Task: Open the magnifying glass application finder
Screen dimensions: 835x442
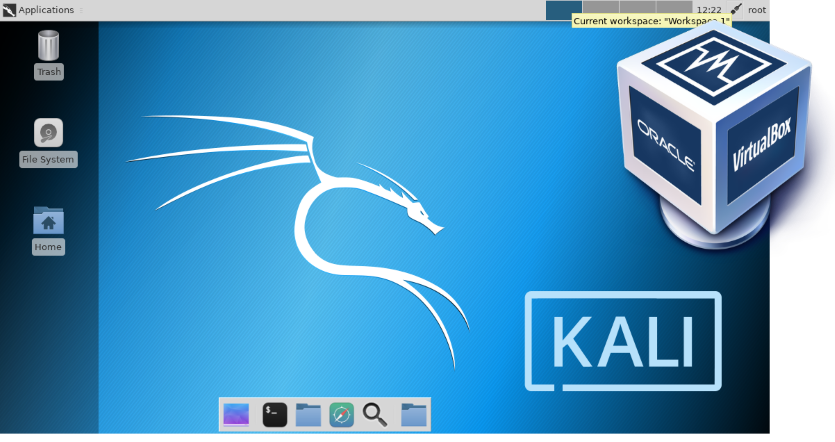Action: tap(376, 414)
